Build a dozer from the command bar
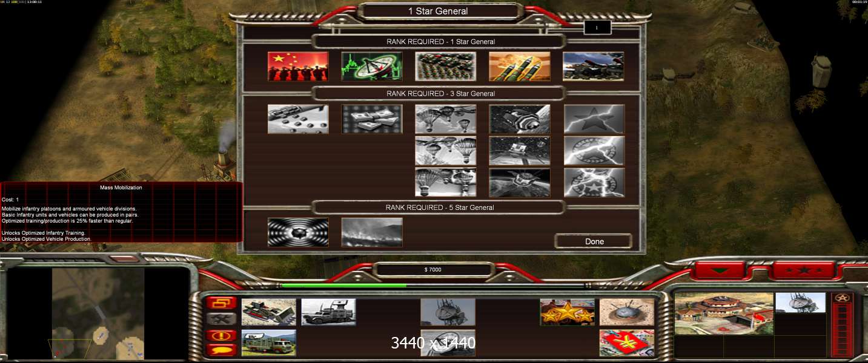This screenshot has height=363, width=868. pyautogui.click(x=269, y=312)
